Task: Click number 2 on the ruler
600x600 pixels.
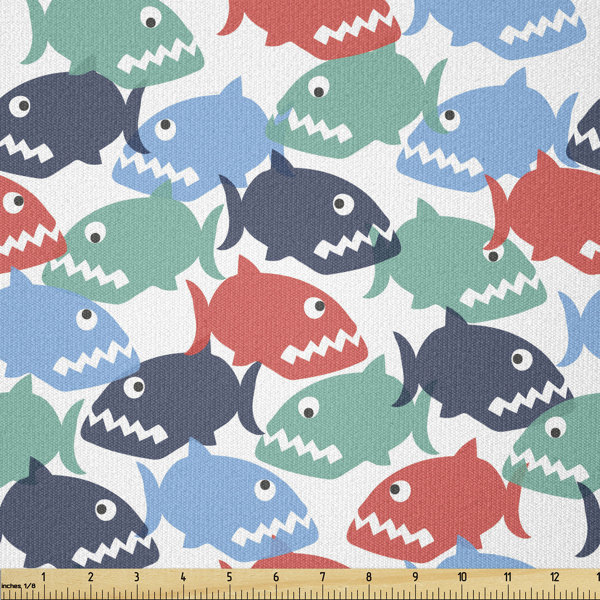Action: [90, 577]
